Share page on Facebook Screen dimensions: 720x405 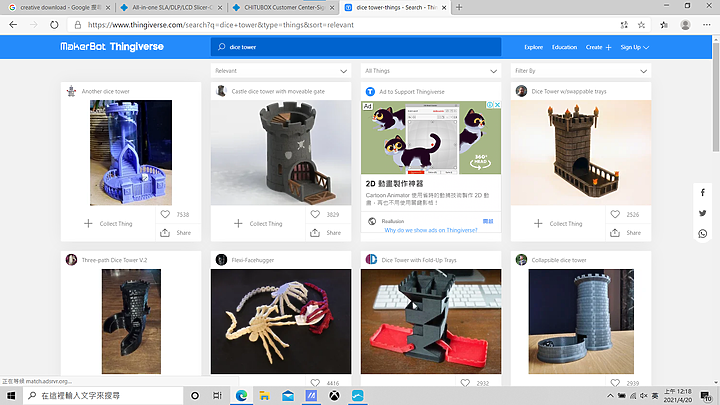pos(703,192)
